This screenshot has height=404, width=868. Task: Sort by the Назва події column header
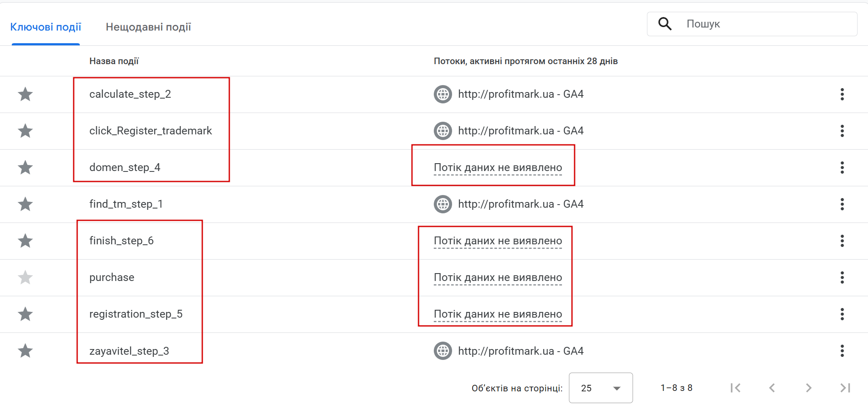click(x=114, y=61)
